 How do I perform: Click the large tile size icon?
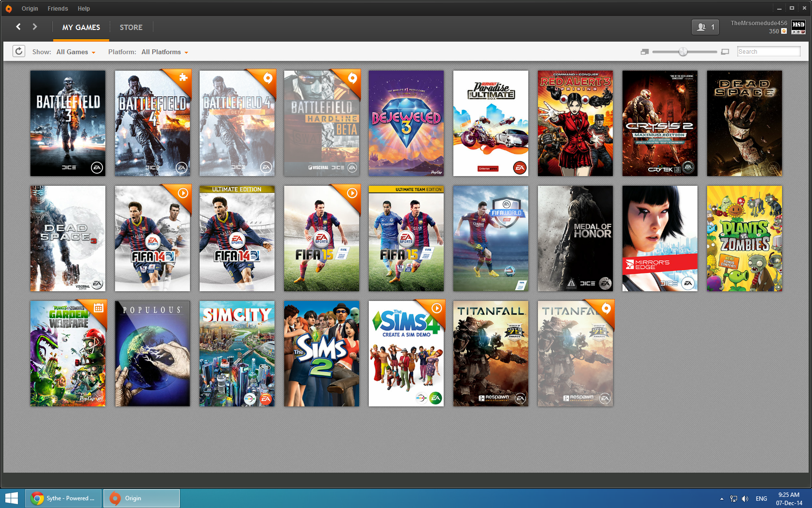(x=725, y=52)
